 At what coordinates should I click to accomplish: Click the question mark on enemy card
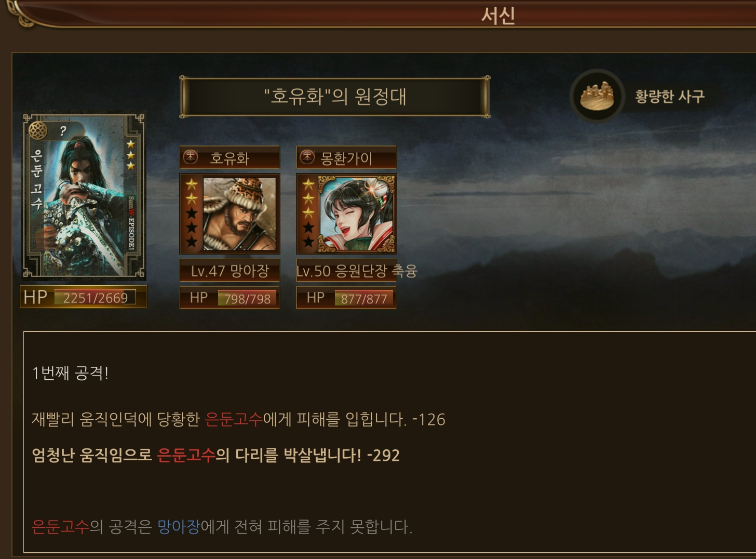pos(63,131)
